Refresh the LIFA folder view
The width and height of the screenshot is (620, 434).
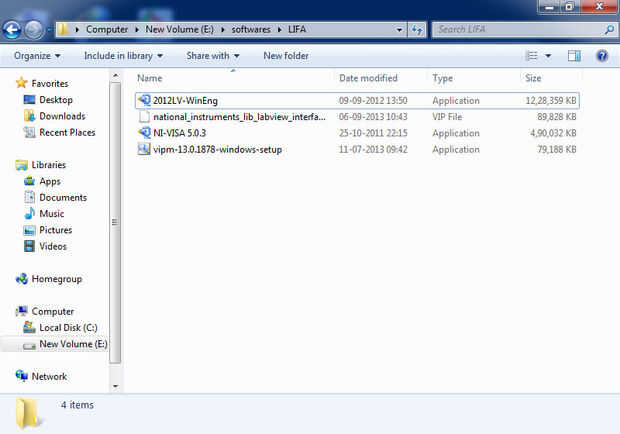[x=417, y=30]
